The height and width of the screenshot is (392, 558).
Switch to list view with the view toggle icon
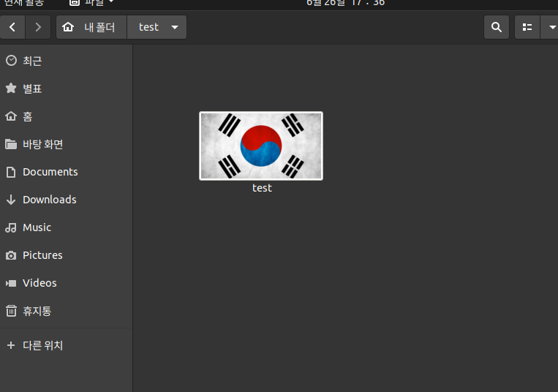pos(527,27)
